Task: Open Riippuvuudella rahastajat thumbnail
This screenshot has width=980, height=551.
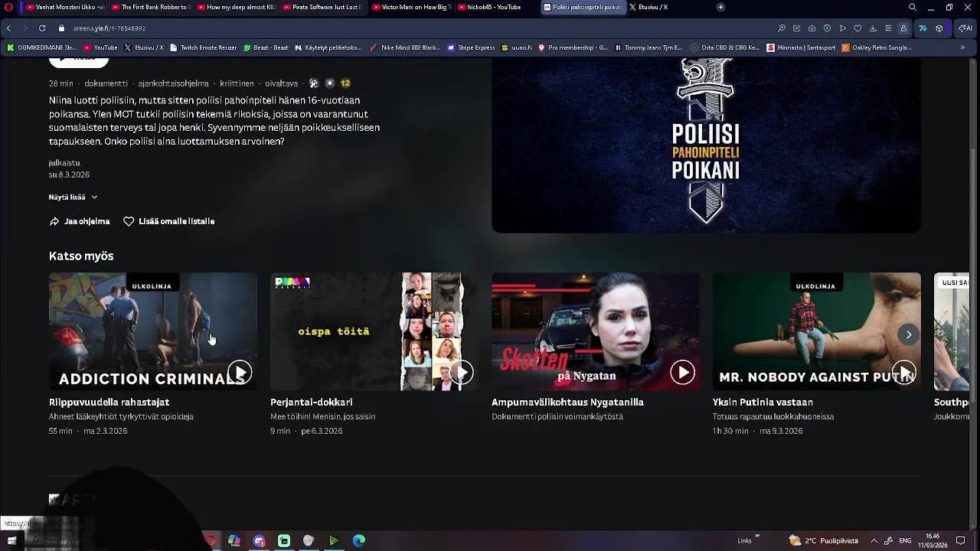Action: 153,331
